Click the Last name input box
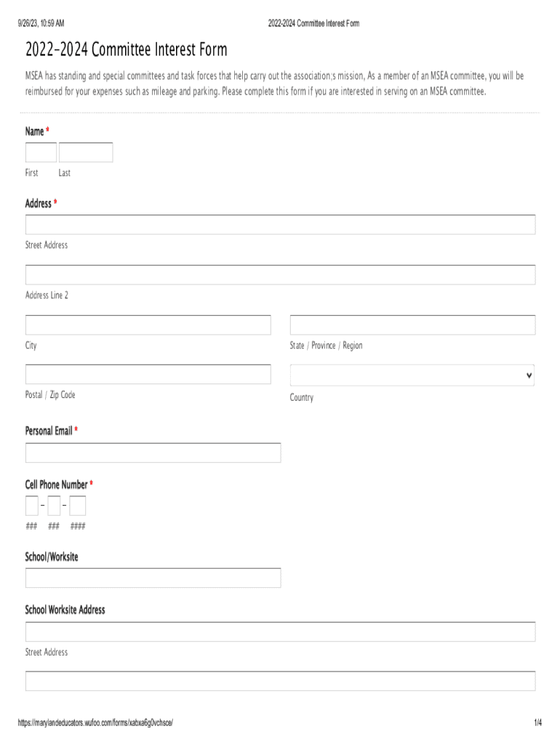Image resolution: width=560 pixels, height=745 pixels. point(86,152)
